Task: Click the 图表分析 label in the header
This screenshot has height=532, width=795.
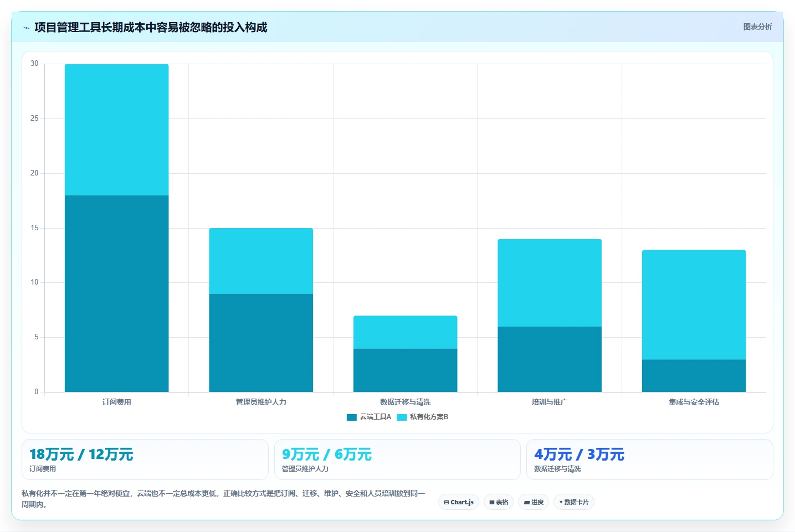Action: [757, 27]
